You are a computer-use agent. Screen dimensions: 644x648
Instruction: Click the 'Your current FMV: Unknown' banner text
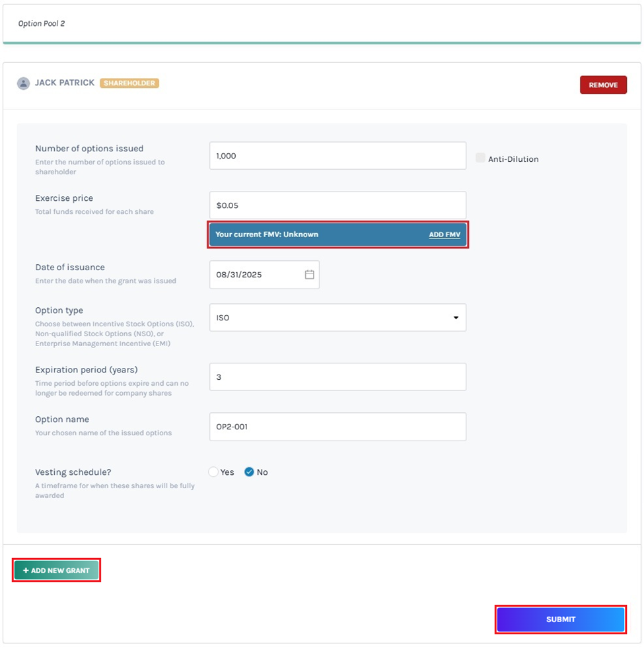[x=267, y=234]
